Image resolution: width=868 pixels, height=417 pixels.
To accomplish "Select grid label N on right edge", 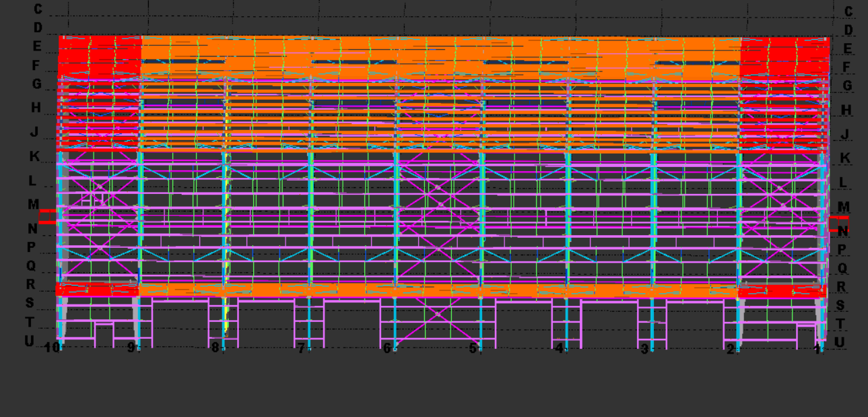I will (x=842, y=231).
